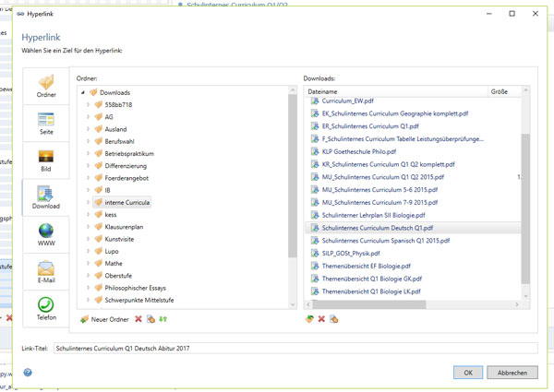
Task: Delete selected file with red X
Action: (321, 319)
